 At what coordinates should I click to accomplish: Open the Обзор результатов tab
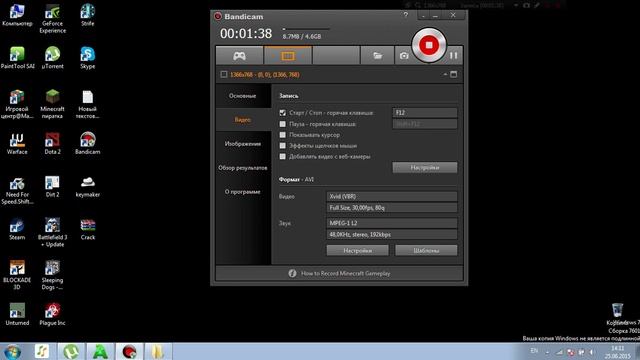[x=243, y=168]
